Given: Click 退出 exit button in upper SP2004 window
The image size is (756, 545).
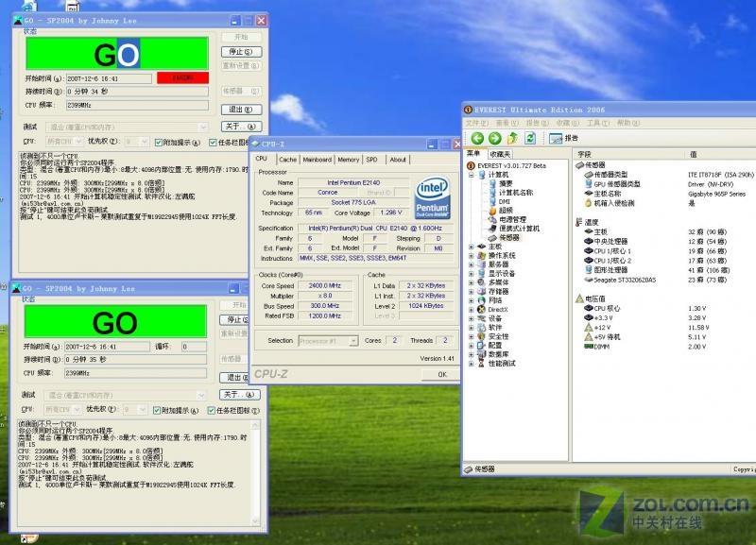Looking at the screenshot, I should (241, 110).
